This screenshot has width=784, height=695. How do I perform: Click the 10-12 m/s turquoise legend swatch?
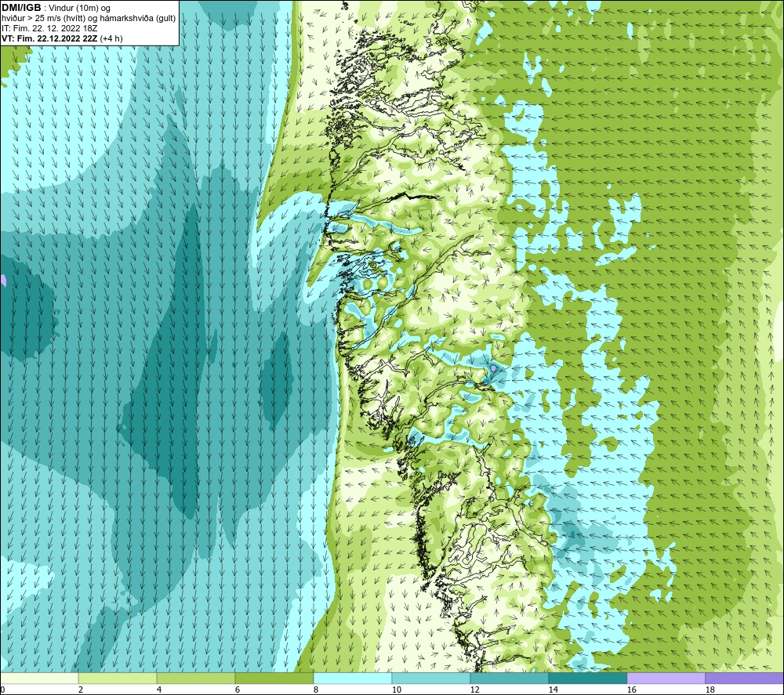[431, 678]
